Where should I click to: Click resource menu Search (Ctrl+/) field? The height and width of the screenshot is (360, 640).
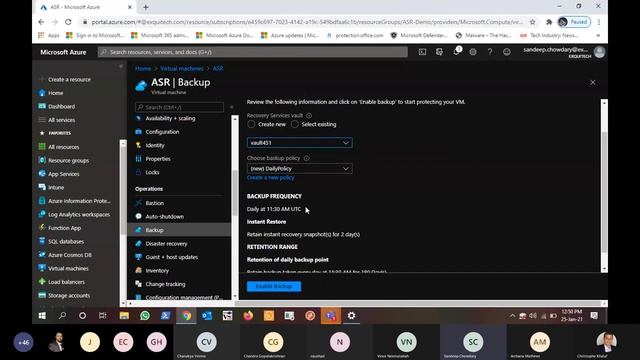pos(179,107)
